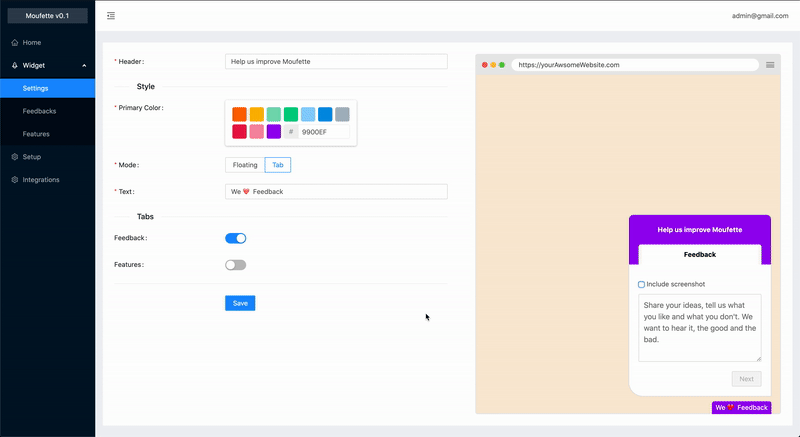Viewport: 800px width, 437px height.
Task: Click the Text input field
Action: coord(336,192)
